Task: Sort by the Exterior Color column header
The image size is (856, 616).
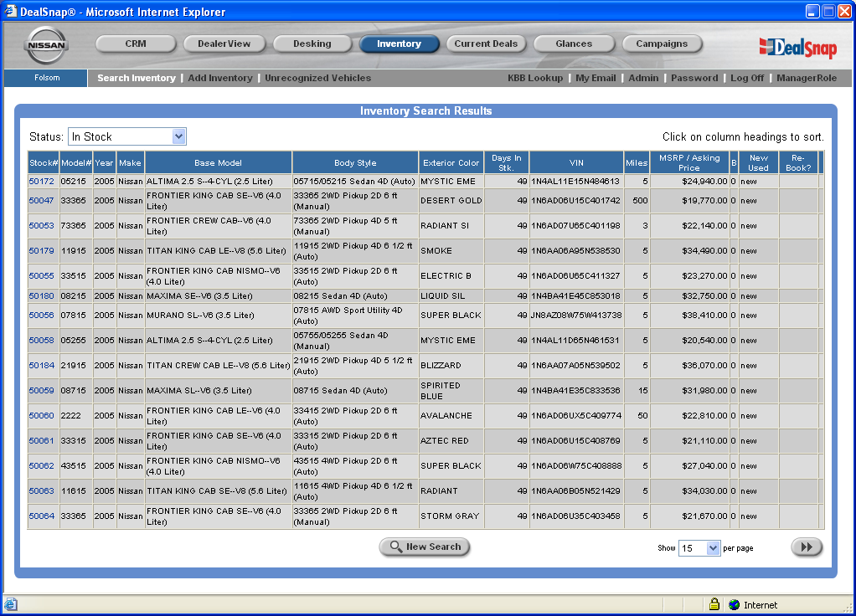Action: (451, 163)
